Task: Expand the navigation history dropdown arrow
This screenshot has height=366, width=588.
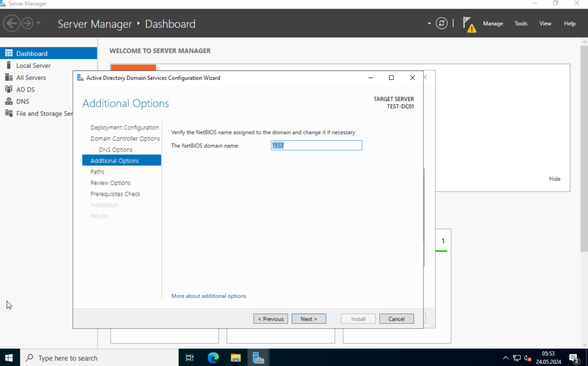Action: 38,23
